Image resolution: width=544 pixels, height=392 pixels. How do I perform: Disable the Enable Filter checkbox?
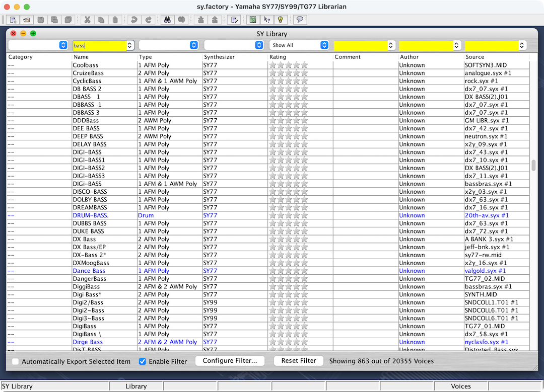coord(143,361)
